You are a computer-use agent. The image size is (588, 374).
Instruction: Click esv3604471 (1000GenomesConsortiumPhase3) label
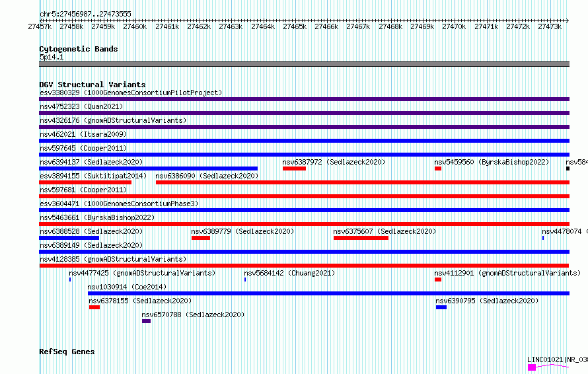pyautogui.click(x=119, y=204)
